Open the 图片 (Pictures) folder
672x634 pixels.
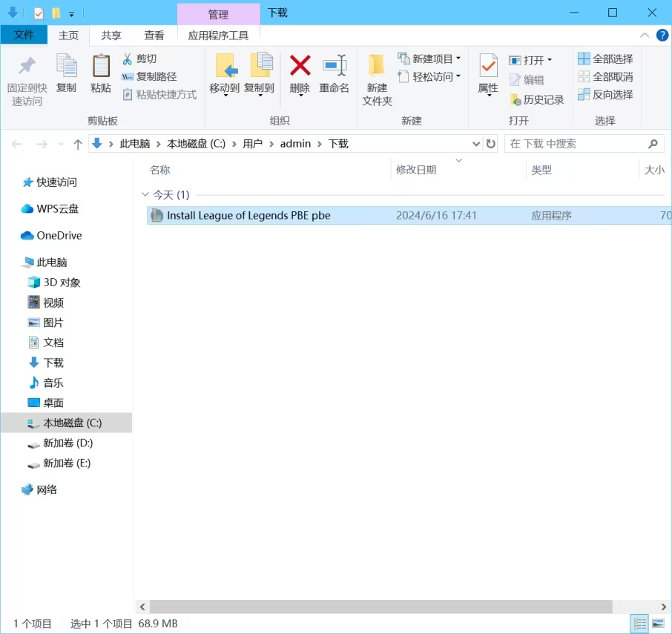pyautogui.click(x=46, y=323)
